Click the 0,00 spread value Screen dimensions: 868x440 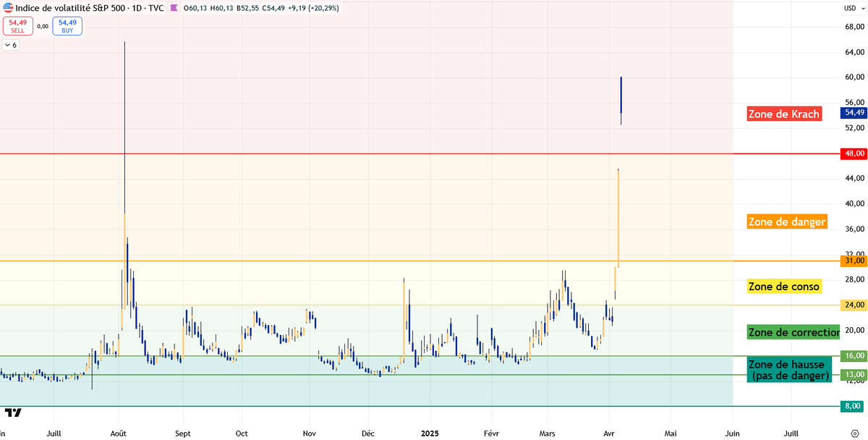pos(42,26)
